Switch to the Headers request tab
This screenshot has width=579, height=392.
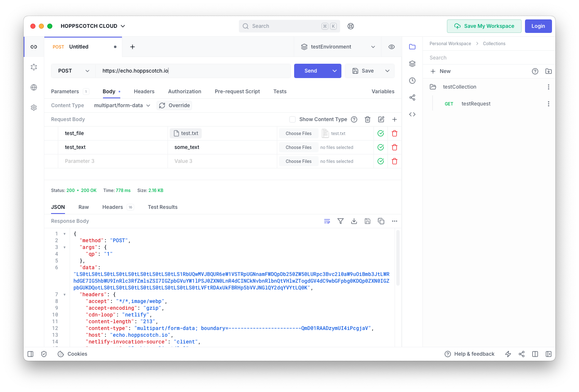[144, 92]
